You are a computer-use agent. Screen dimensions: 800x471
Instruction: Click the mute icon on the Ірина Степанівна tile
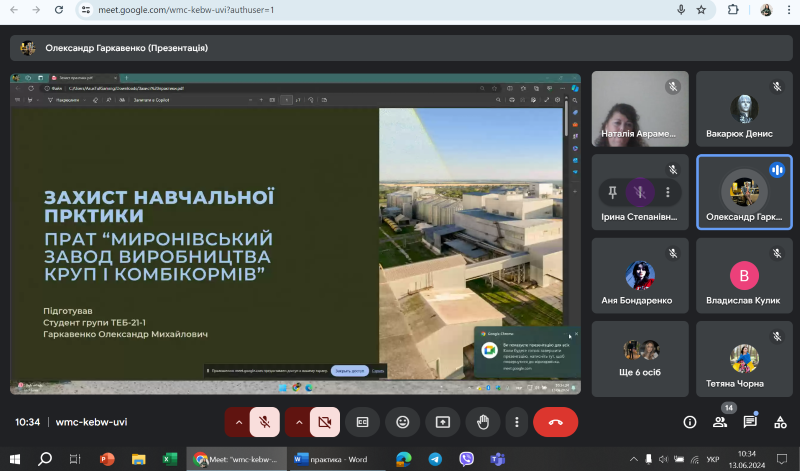(x=640, y=192)
